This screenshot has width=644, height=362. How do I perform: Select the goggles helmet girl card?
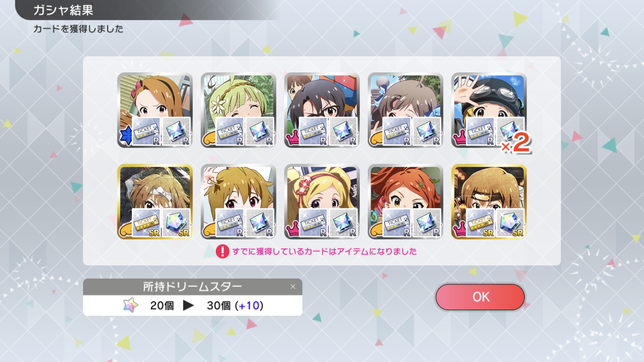[x=489, y=110]
